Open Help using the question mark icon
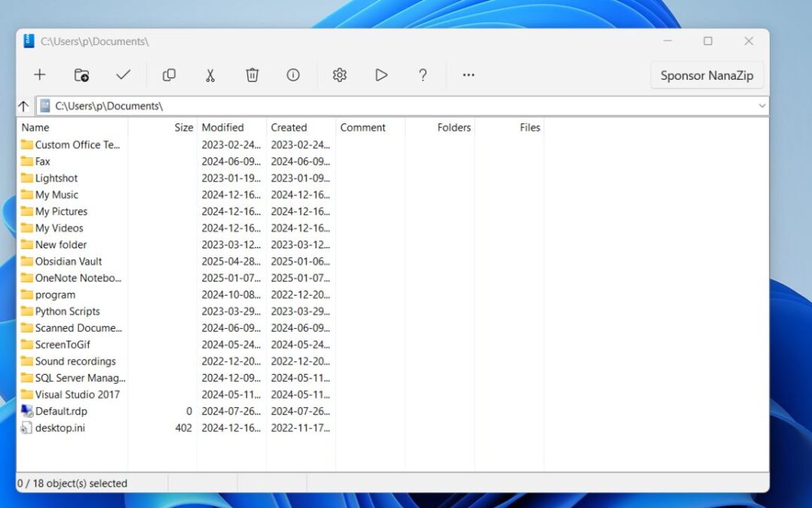Screen dimensions: 812x508 click(x=423, y=75)
